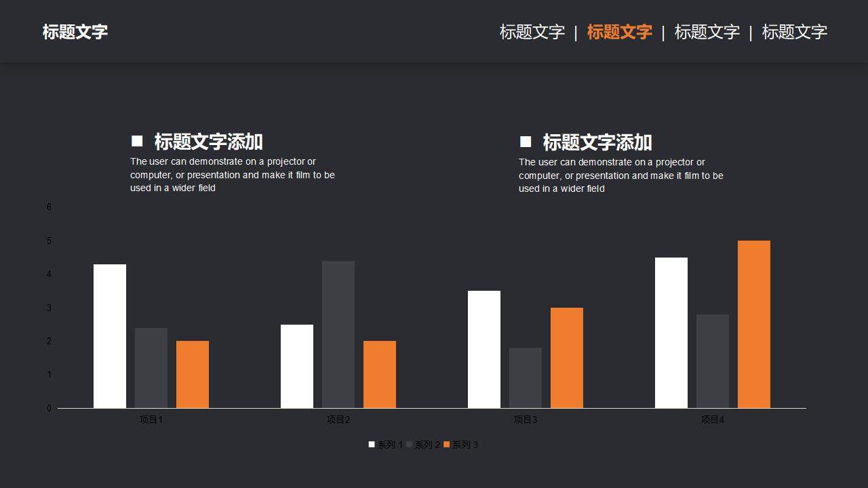Click the value axis label 4

click(x=49, y=274)
